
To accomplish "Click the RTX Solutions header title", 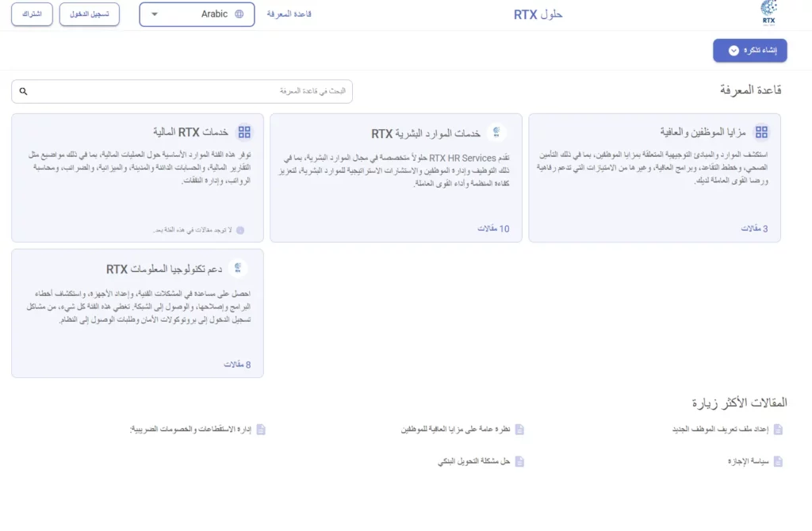I will [538, 14].
